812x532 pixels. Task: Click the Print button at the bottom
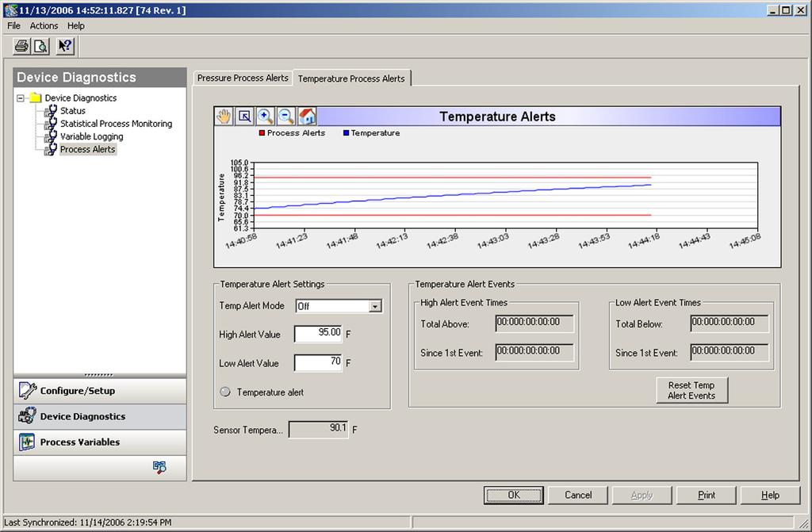click(x=707, y=496)
